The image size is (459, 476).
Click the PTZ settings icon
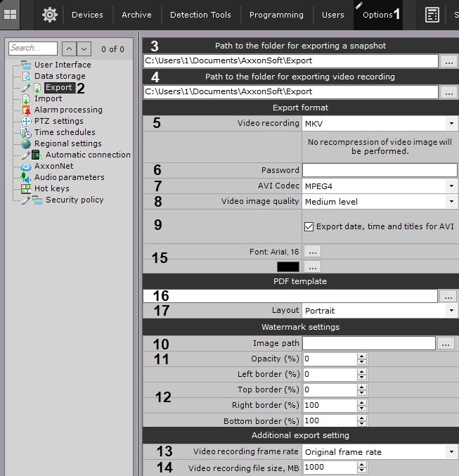(x=27, y=121)
